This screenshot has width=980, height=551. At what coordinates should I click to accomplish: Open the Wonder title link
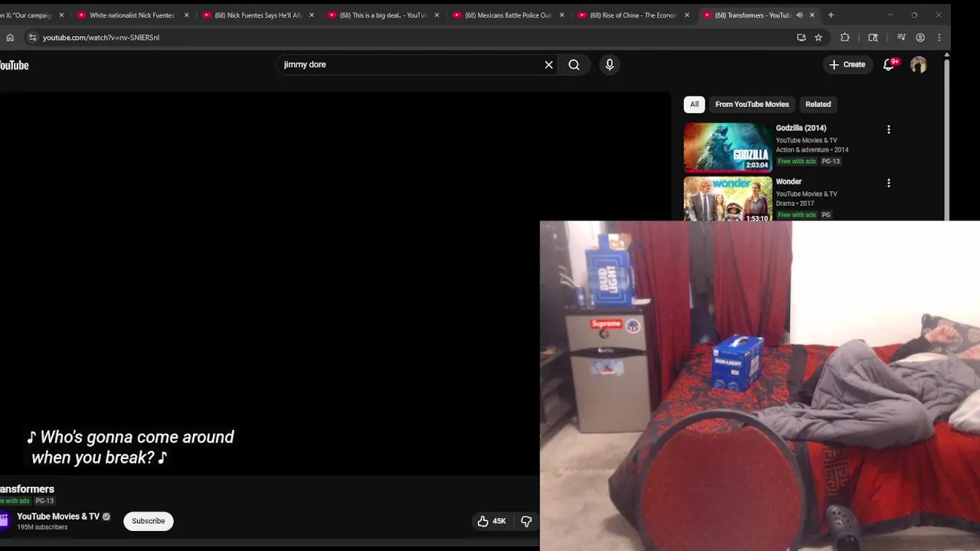pos(789,181)
